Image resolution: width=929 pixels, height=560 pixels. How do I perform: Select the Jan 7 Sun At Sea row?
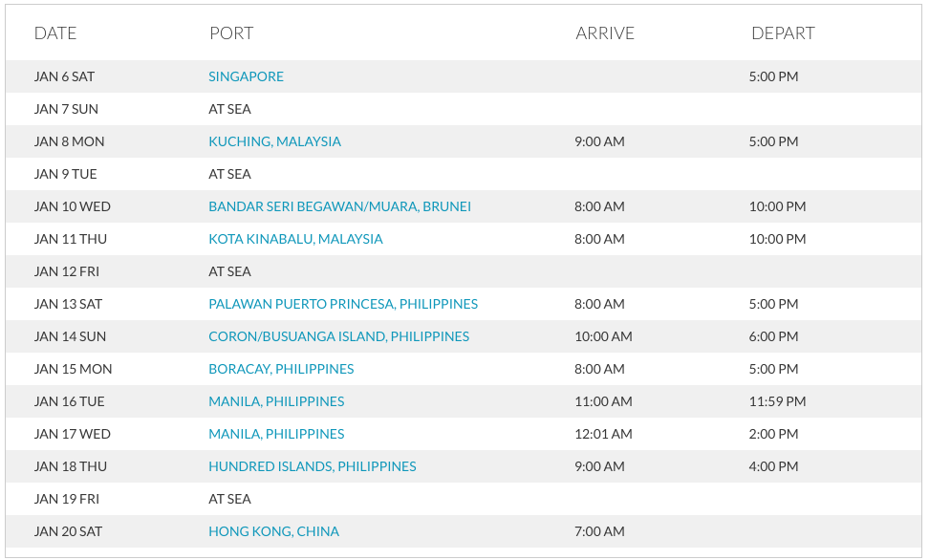point(229,109)
